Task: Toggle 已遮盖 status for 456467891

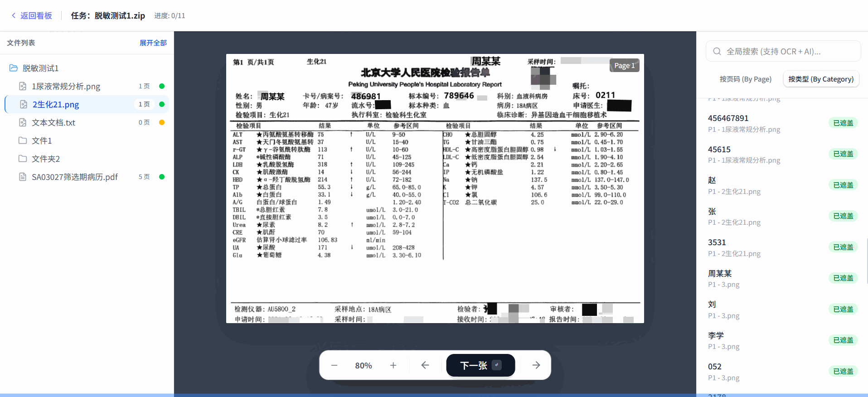Action: (x=843, y=123)
